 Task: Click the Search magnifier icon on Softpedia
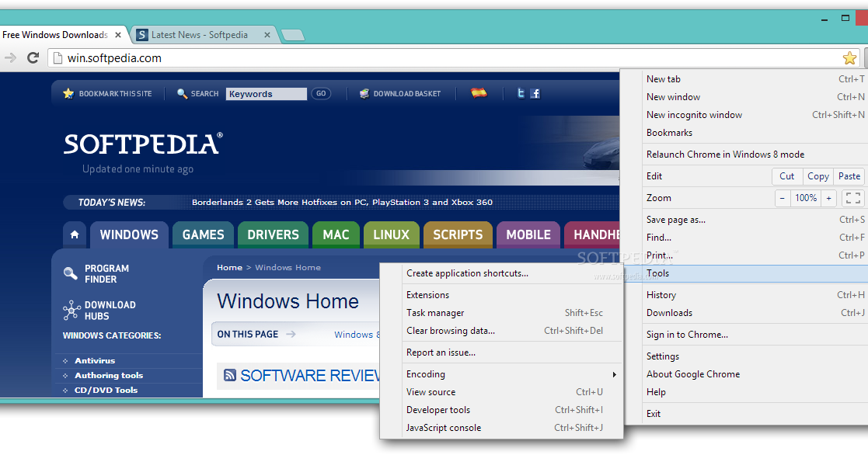click(182, 93)
